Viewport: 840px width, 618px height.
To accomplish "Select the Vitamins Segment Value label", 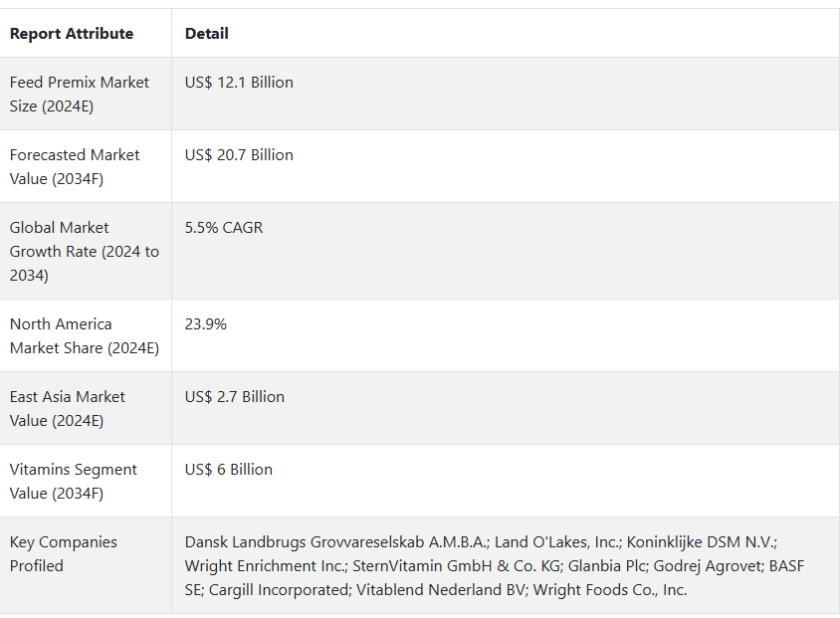I will tap(74, 481).
